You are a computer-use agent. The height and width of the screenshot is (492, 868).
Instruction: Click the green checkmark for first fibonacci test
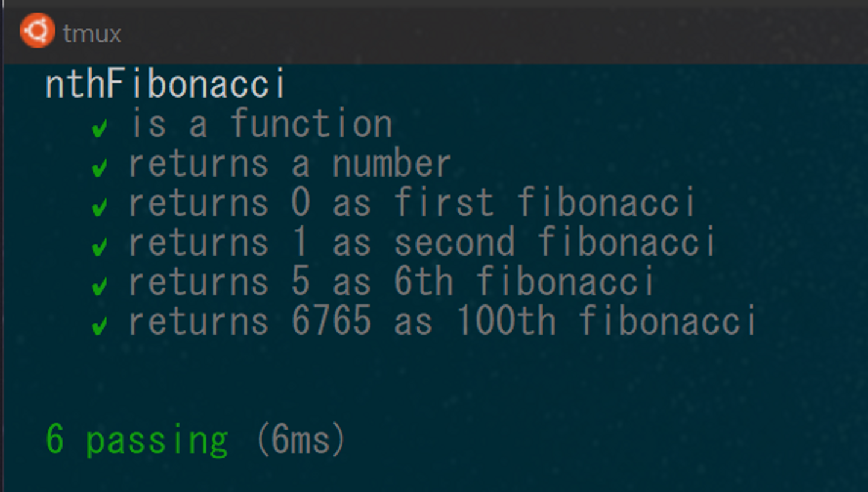pyautogui.click(x=100, y=207)
